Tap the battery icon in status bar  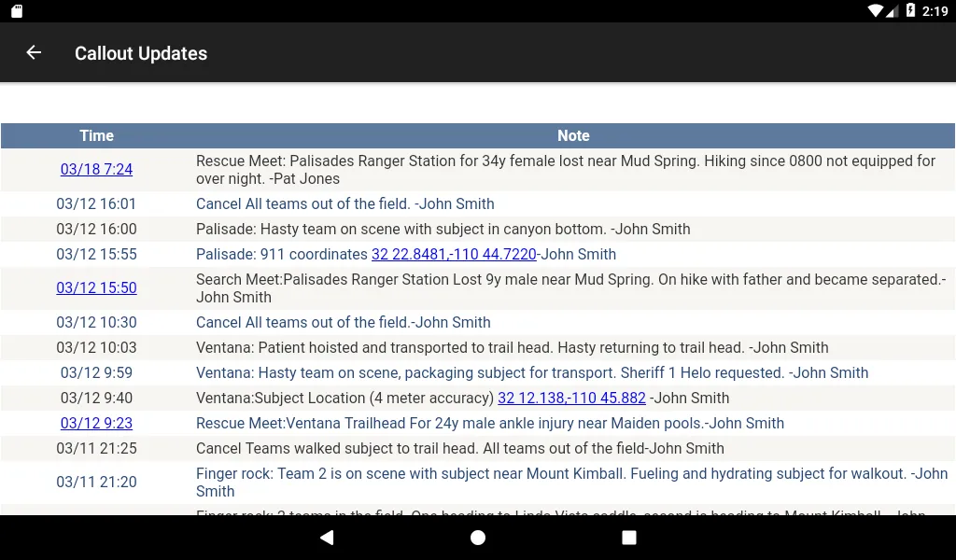[910, 11]
